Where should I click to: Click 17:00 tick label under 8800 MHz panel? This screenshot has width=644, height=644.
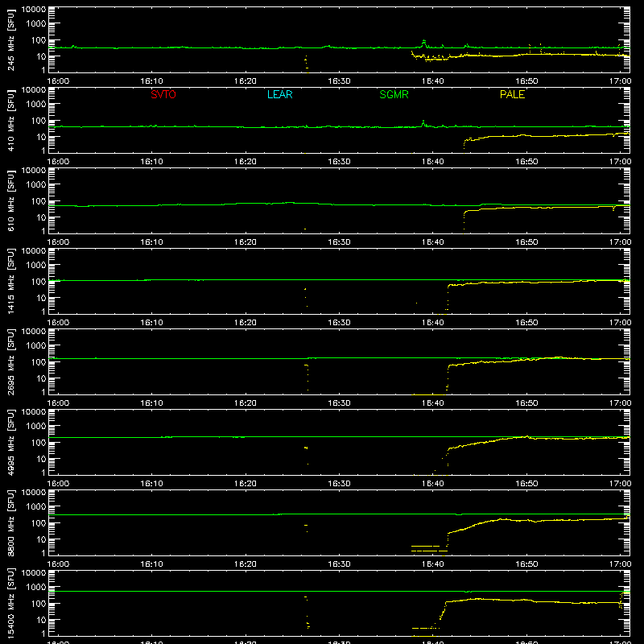pyautogui.click(x=620, y=564)
